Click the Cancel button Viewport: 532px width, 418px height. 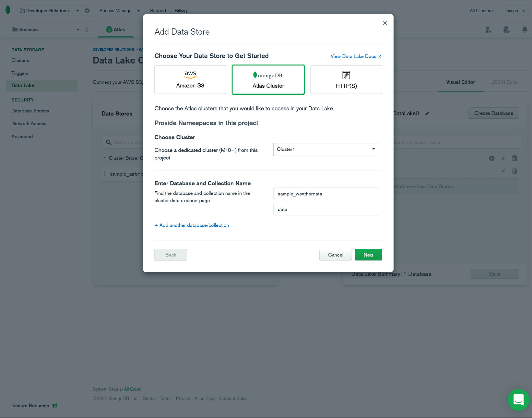[335, 255]
